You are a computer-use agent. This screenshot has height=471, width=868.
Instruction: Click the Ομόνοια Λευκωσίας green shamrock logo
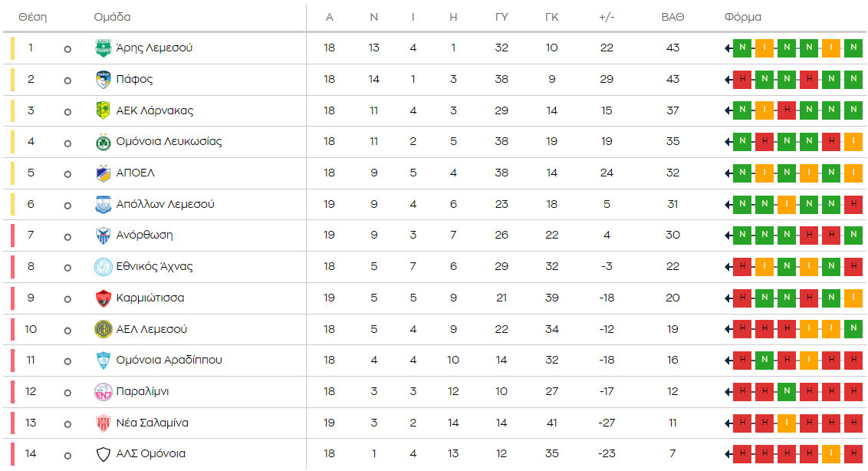(103, 142)
